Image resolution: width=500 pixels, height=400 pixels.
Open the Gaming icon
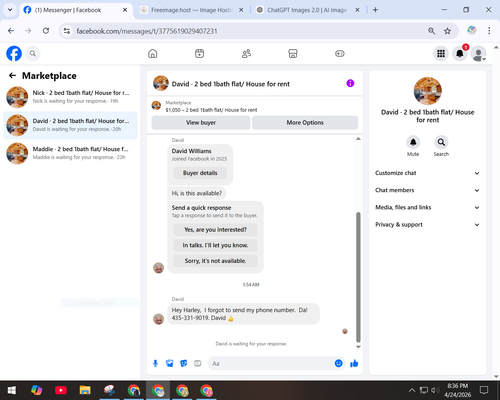tap(340, 53)
